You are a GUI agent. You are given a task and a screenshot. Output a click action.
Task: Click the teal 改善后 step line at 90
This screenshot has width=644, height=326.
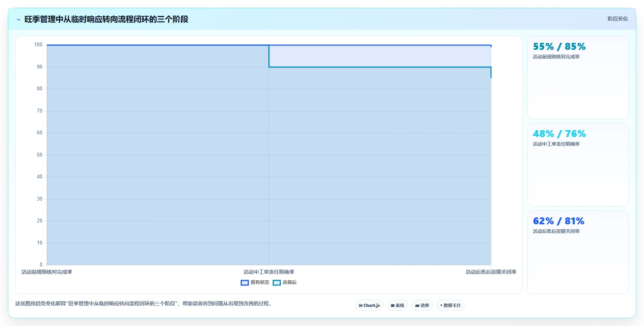[380, 67]
